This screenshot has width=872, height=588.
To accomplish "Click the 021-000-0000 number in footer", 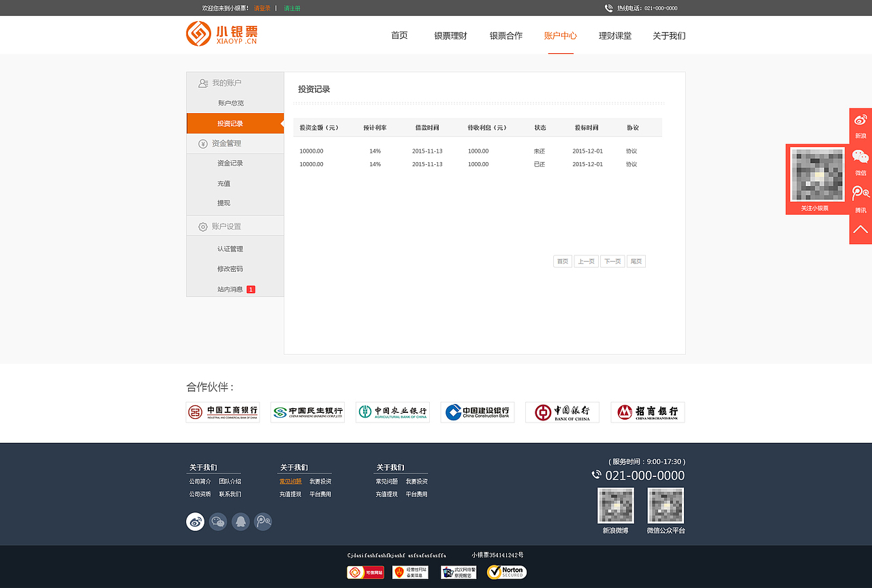I will pyautogui.click(x=644, y=476).
